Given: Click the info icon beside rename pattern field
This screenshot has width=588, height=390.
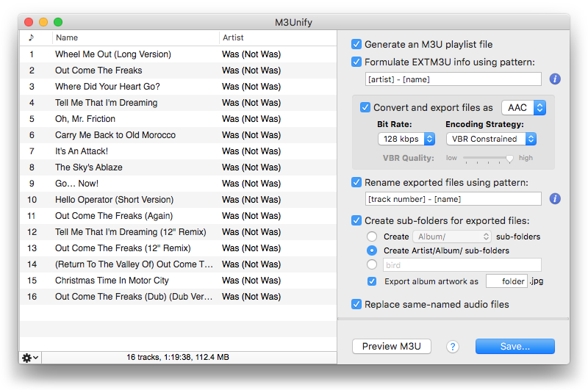Looking at the screenshot, I should [555, 198].
